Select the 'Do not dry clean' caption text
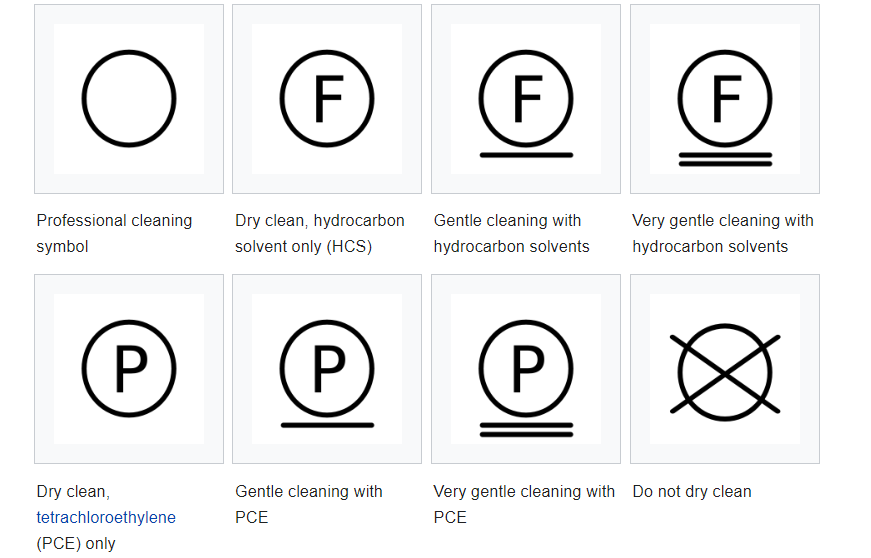This screenshot has height=558, width=871. point(692,491)
